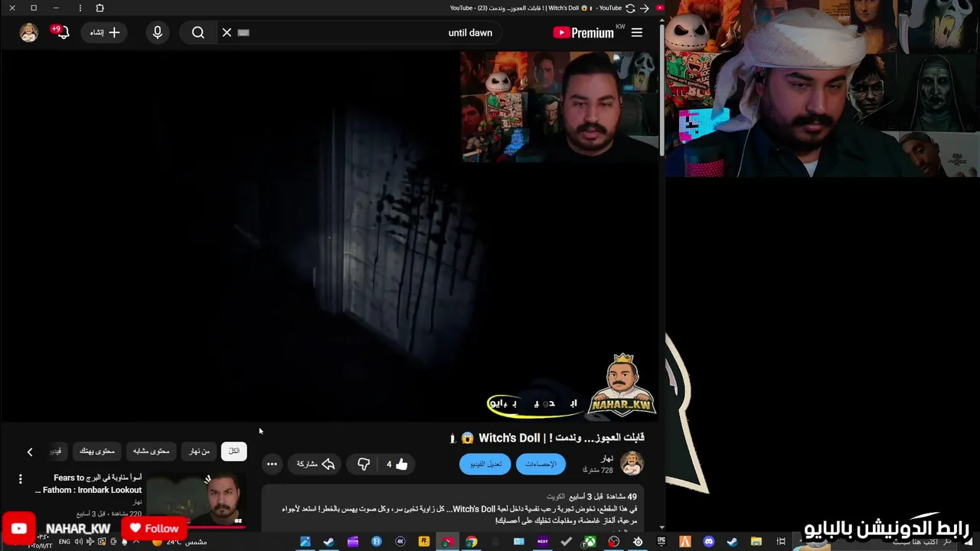Click edit video (تعديل الفيديو) button
The width and height of the screenshot is (980, 551).
(485, 464)
